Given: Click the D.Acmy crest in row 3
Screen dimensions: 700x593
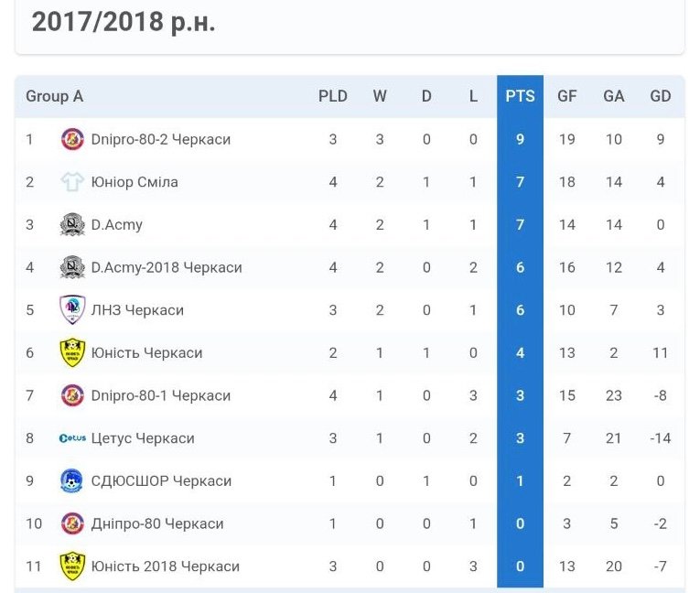Looking at the screenshot, I should (x=72, y=224).
